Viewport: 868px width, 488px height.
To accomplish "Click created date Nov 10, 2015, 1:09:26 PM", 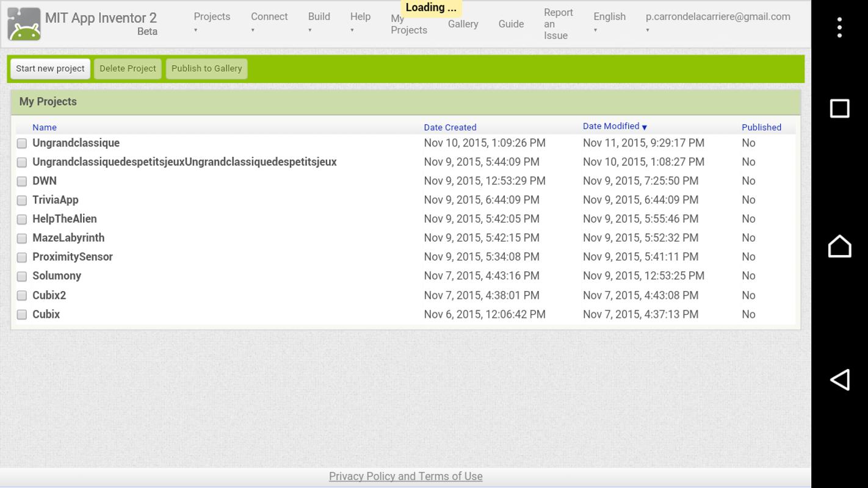I will coord(485,143).
